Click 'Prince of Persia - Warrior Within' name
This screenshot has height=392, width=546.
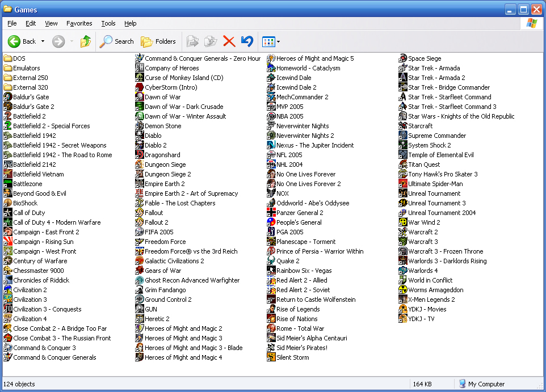320,251
